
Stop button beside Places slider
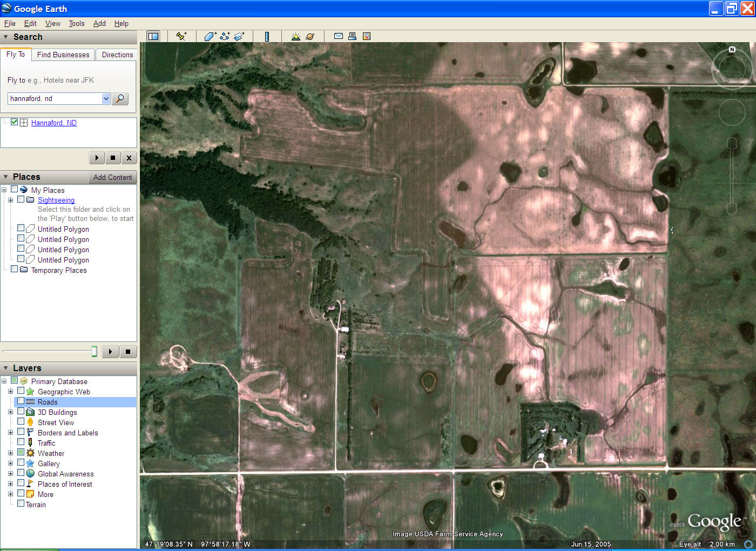point(128,352)
